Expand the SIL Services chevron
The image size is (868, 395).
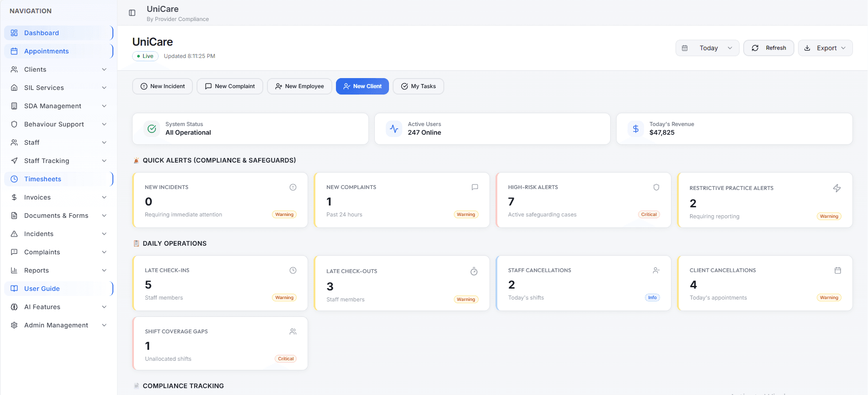click(x=104, y=88)
